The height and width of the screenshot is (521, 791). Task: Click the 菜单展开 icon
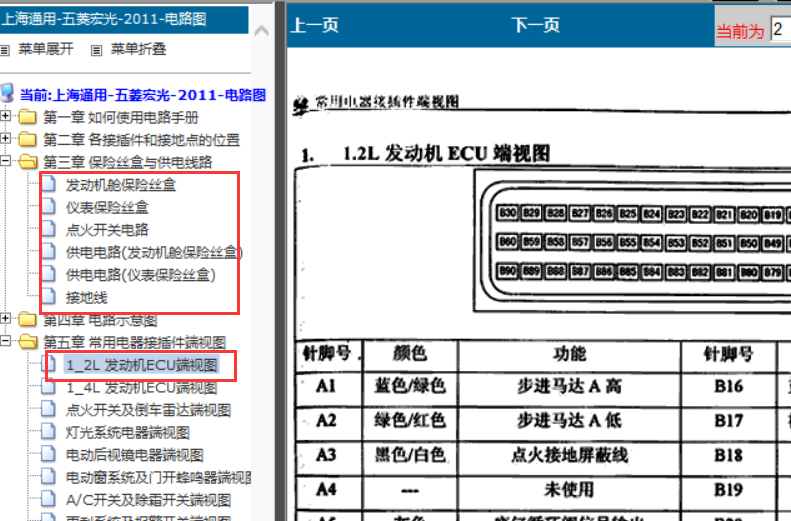[5, 50]
